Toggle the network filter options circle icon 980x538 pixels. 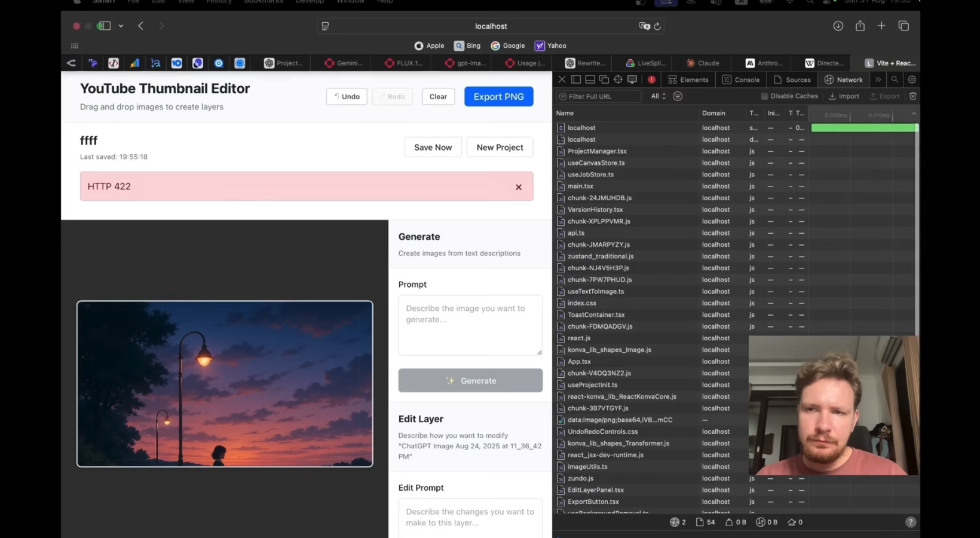[678, 96]
